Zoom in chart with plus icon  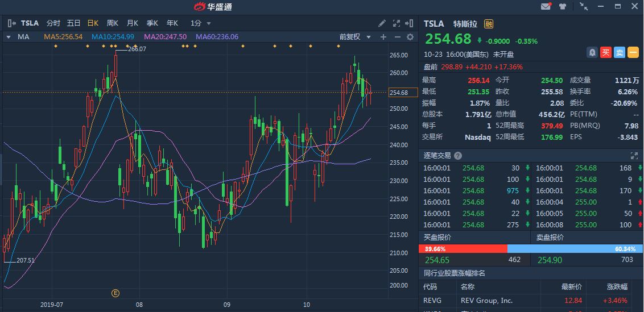[383, 37]
